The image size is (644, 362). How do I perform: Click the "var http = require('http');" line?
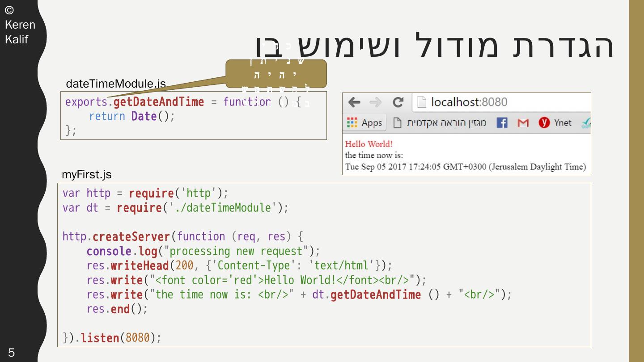145,194
